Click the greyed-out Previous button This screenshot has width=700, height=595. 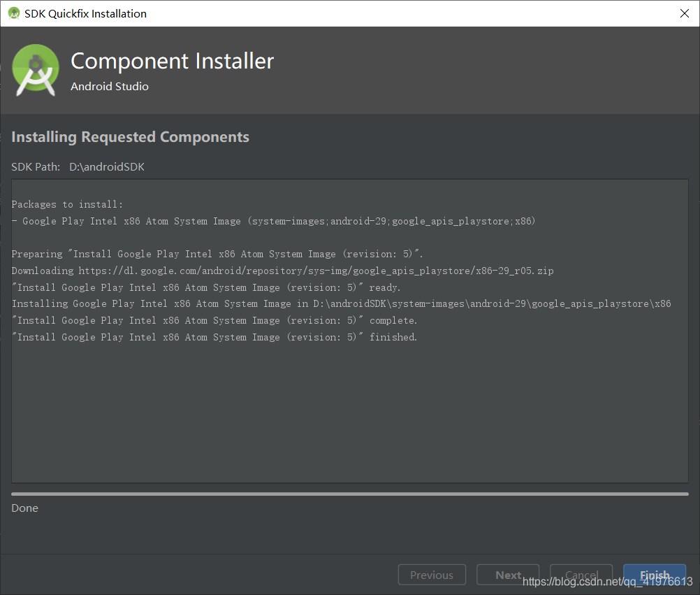pyautogui.click(x=432, y=575)
